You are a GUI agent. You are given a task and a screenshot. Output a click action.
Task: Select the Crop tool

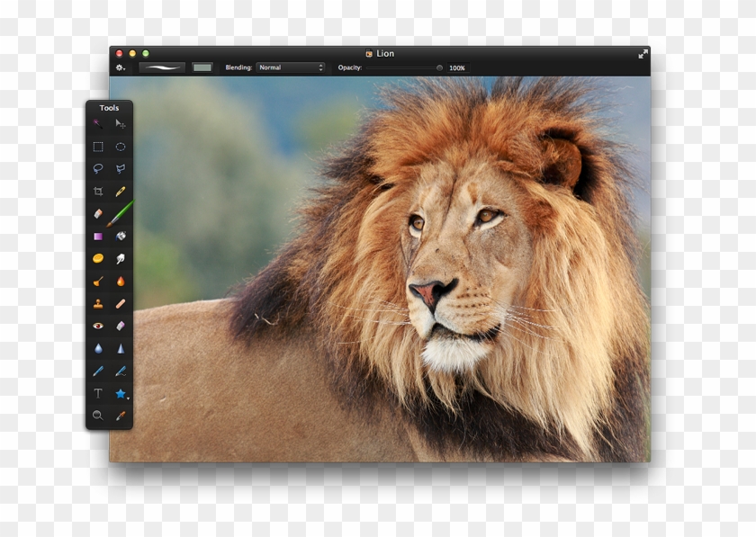[98, 192]
